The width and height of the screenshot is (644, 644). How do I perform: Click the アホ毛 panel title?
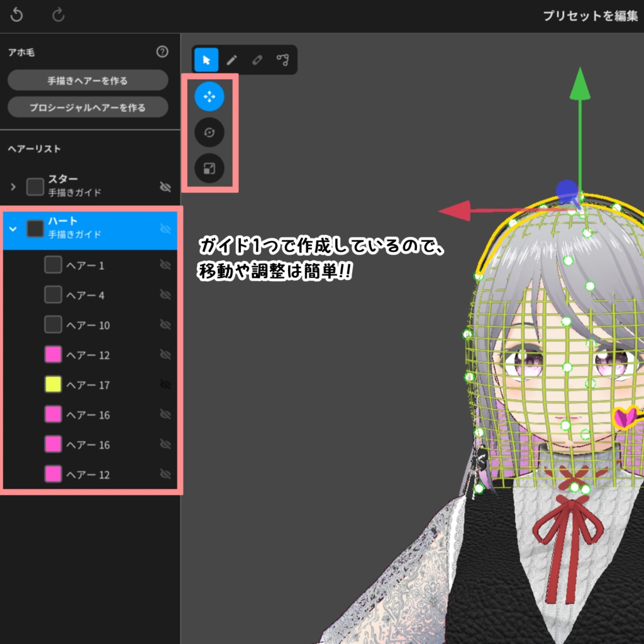(x=21, y=52)
